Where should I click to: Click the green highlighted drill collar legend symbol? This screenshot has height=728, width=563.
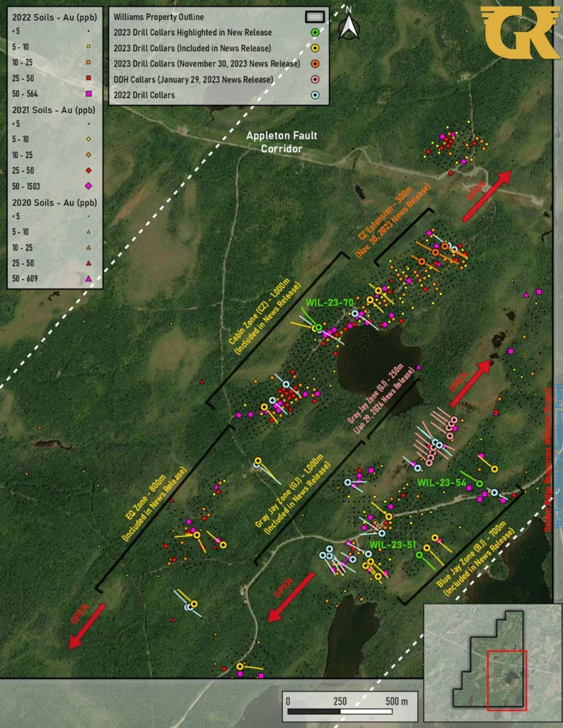(315, 33)
